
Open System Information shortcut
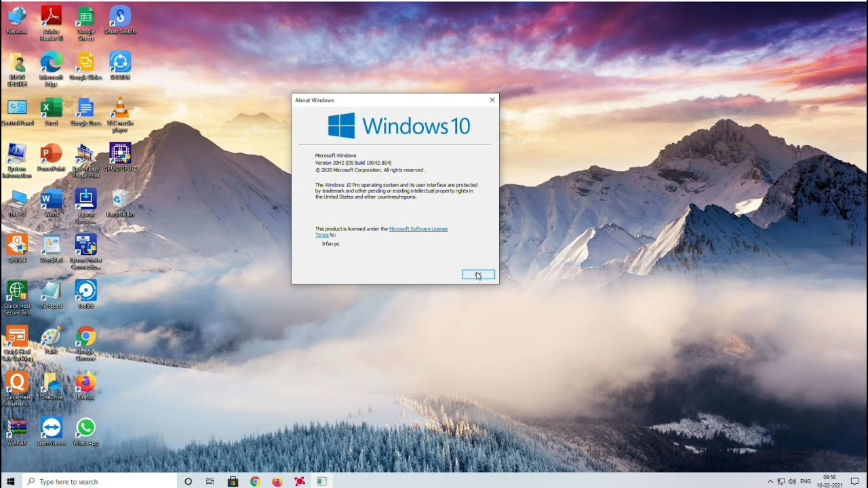coord(17,160)
